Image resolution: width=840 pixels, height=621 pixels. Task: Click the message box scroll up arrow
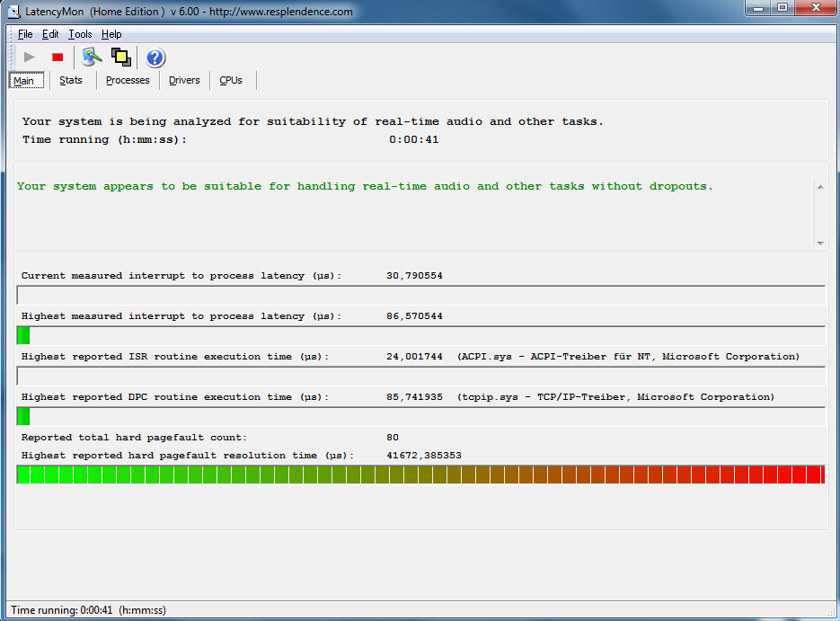click(820, 187)
